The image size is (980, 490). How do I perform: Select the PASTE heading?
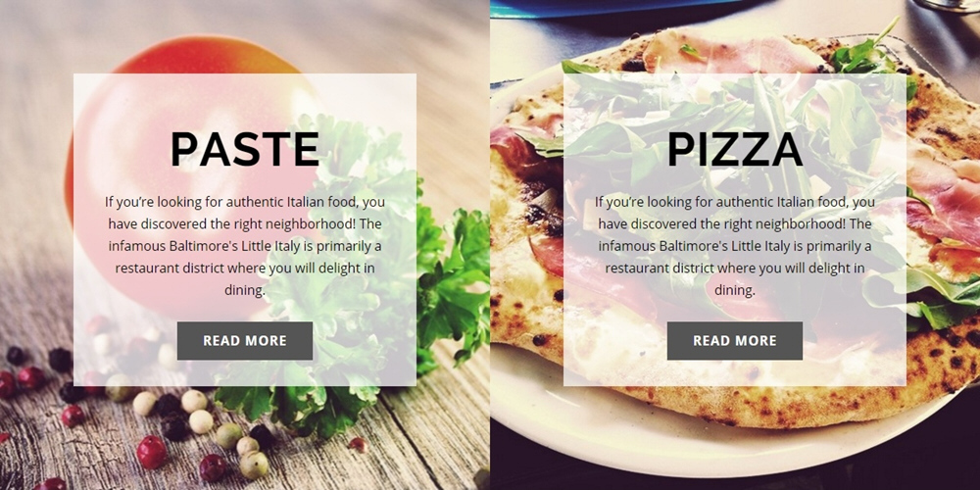244,150
